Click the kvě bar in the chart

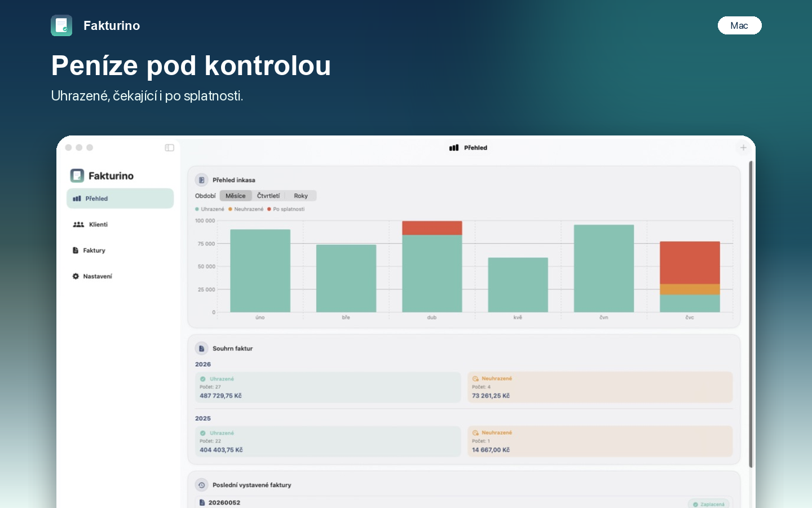pos(518,285)
